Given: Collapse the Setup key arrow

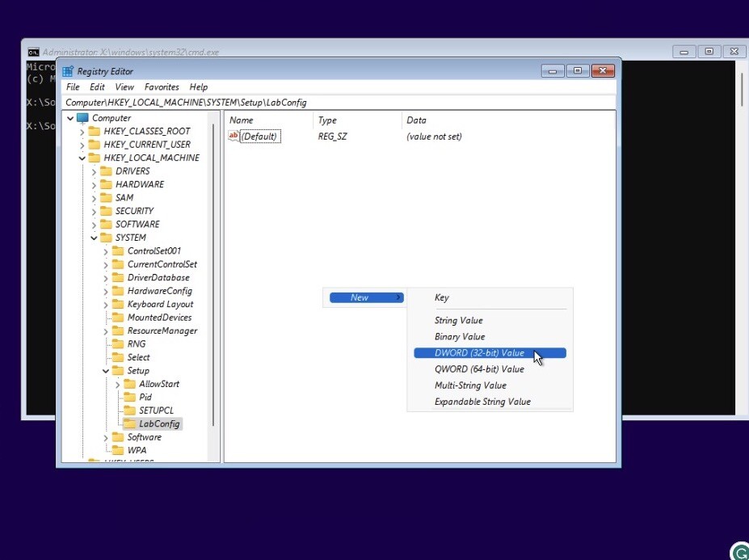Looking at the screenshot, I should [x=106, y=371].
